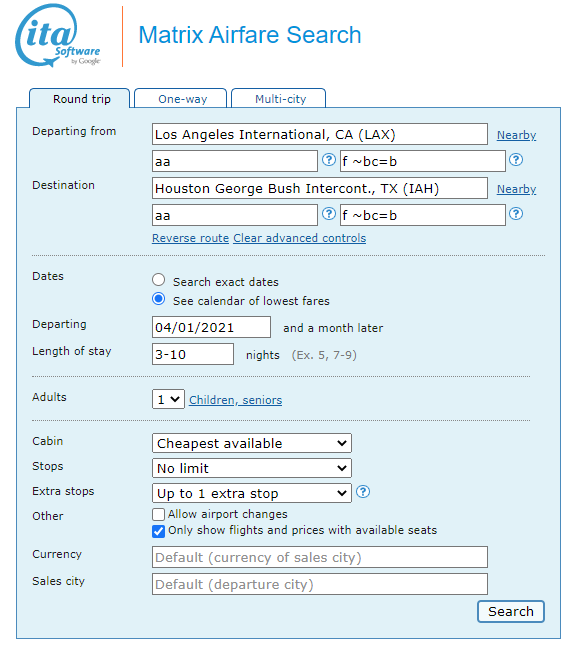Open help for destination extension codes field
This screenshot has width=570, height=651.
click(516, 214)
